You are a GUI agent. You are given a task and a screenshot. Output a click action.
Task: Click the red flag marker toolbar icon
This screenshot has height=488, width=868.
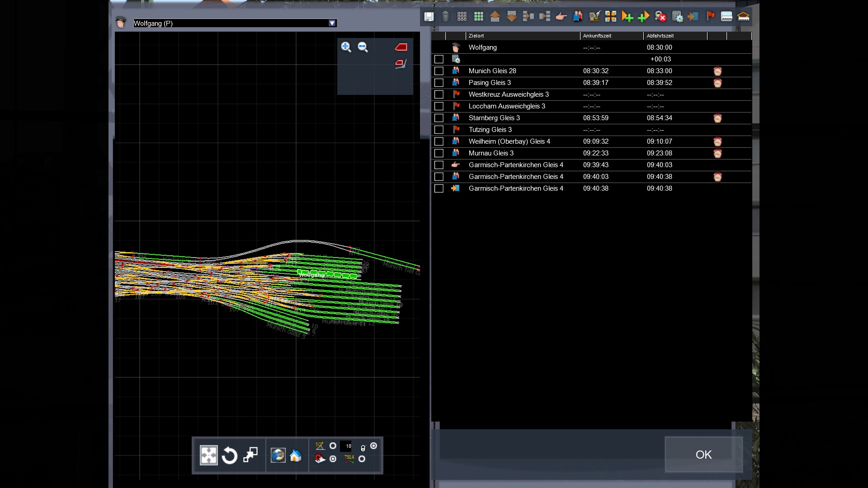(x=710, y=16)
